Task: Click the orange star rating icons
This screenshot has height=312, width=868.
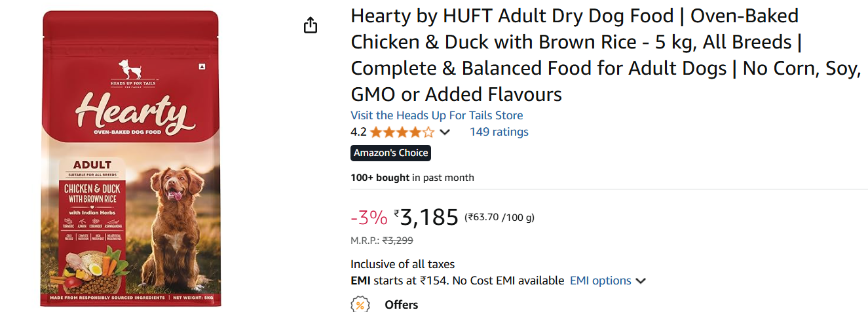Action: point(402,132)
